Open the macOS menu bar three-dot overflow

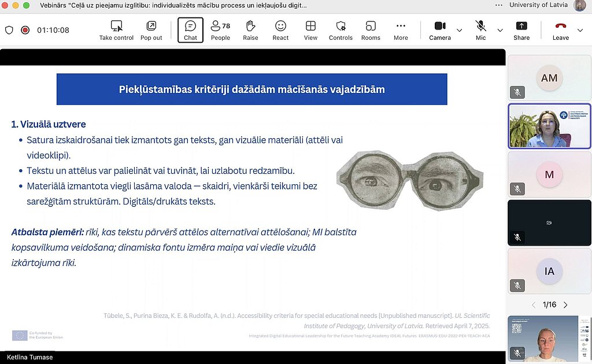click(498, 5)
